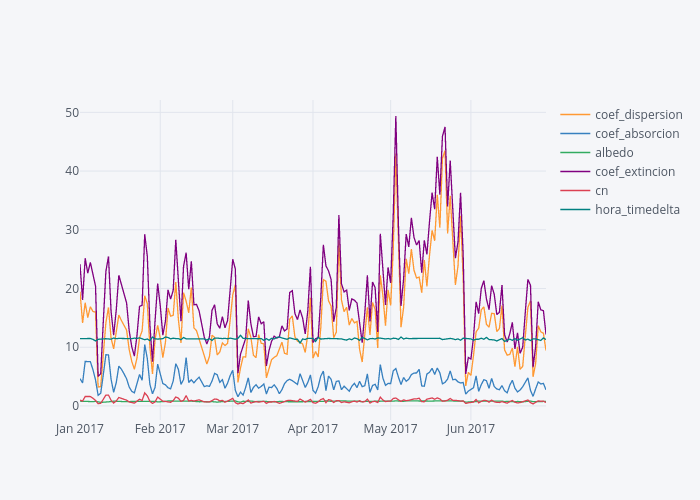Image resolution: width=700 pixels, height=500 pixels.
Task: Click the 40 y-axis tick label
Action: [72, 171]
